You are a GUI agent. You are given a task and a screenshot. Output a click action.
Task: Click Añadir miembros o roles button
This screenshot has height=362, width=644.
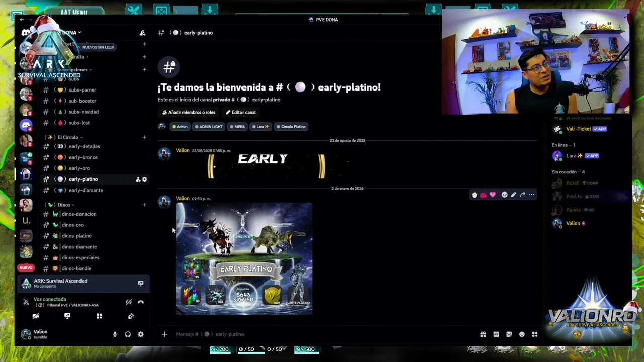pyautogui.click(x=189, y=113)
